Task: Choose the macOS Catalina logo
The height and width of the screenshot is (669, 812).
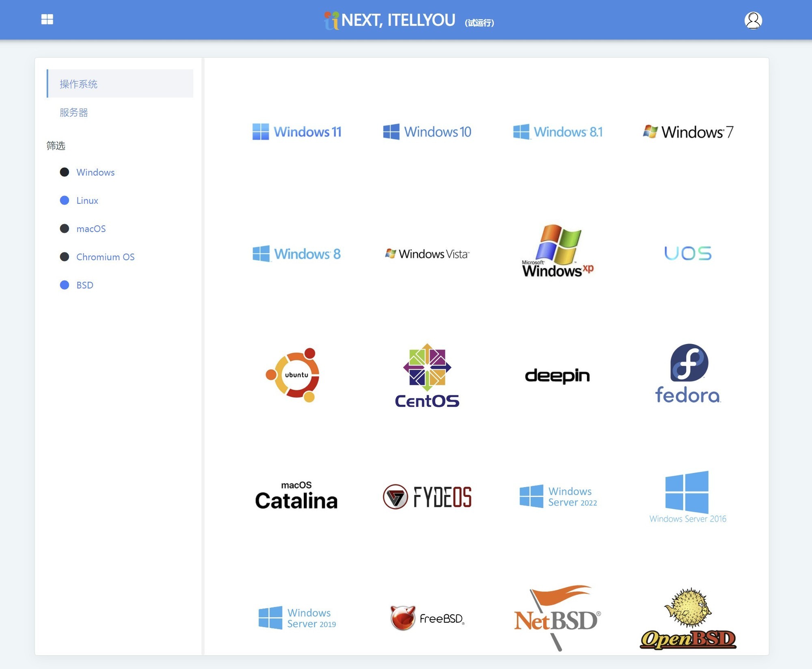Action: point(296,496)
